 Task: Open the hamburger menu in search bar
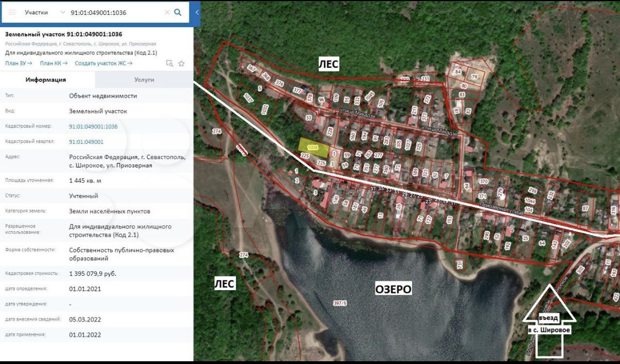(12, 12)
